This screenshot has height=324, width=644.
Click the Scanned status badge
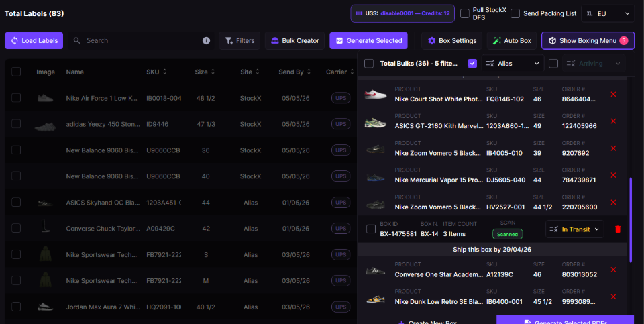click(x=508, y=234)
